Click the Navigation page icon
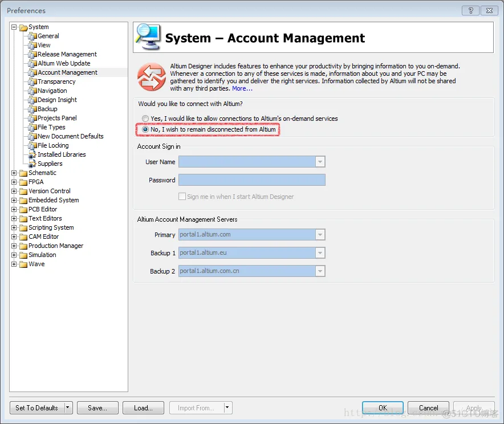Viewport: 504px width, 424px height. (x=32, y=91)
